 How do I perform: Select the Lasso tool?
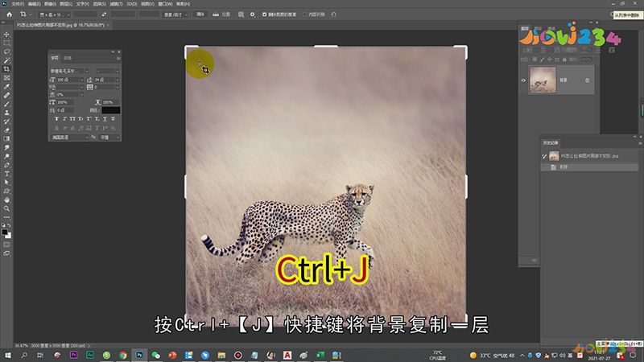point(6,51)
